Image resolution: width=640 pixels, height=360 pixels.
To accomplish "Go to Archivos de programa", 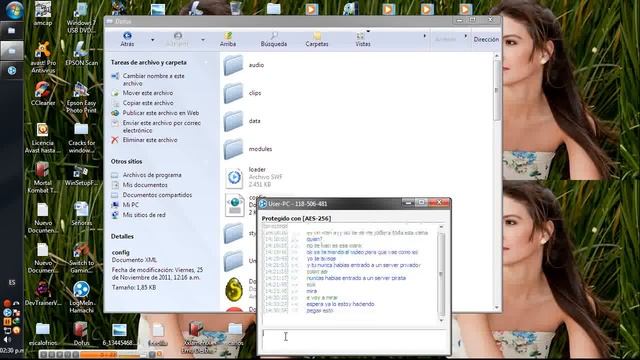I will click(152, 175).
